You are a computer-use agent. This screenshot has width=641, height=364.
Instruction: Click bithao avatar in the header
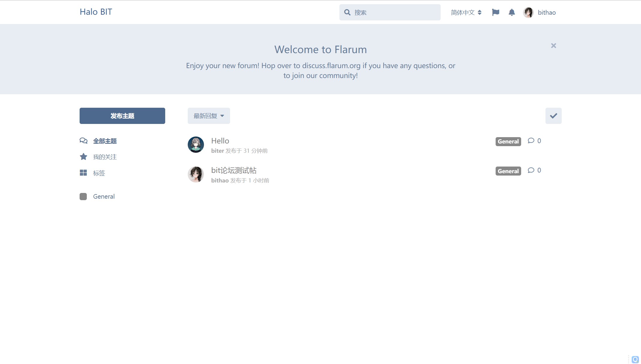click(528, 12)
